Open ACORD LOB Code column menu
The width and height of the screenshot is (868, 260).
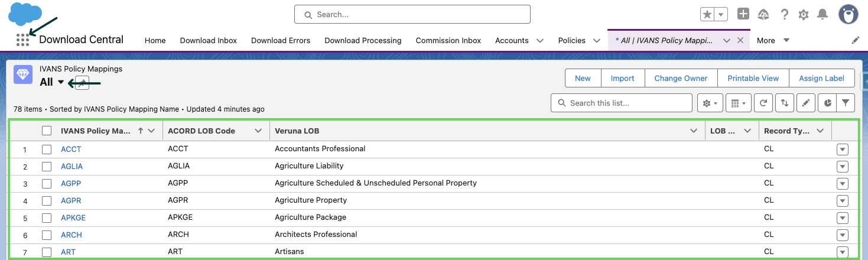258,131
